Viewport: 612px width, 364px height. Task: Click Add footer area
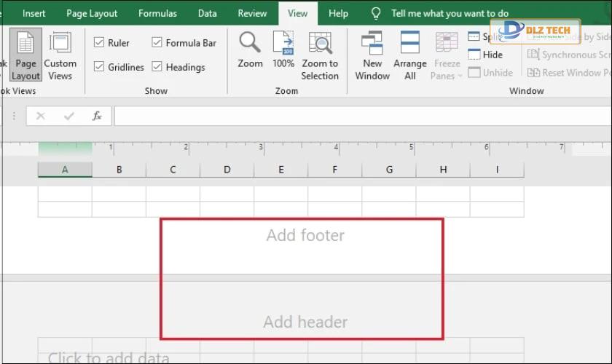[305, 235]
